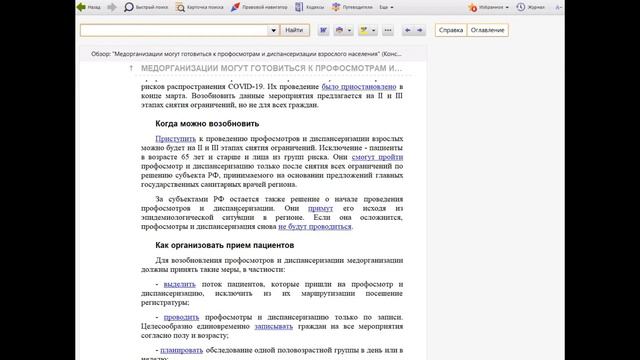Open Быстрый поиск quick search
Viewport: 640px width, 360px height.
click(146, 7)
